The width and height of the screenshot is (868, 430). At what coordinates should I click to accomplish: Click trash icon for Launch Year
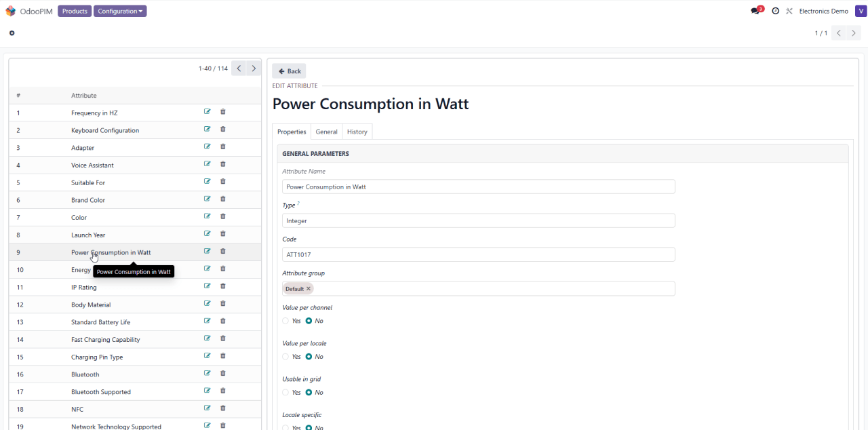click(222, 234)
